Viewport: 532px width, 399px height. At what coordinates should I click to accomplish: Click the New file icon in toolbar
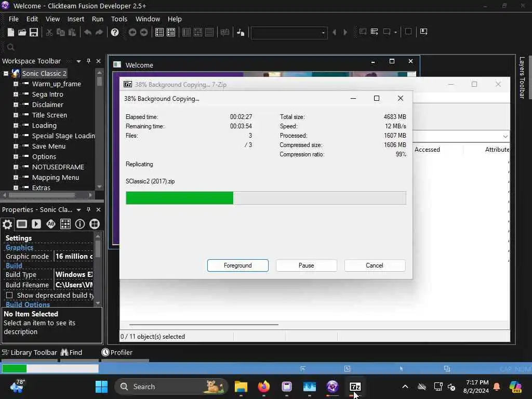(x=11, y=32)
